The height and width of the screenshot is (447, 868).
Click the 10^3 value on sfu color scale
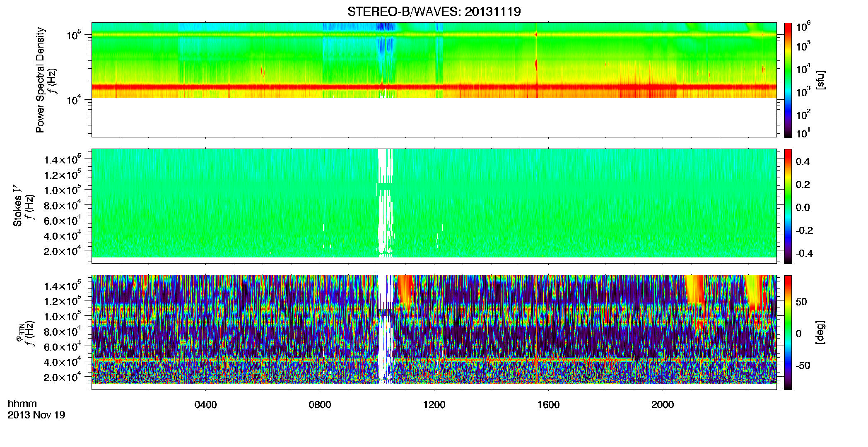803,92
